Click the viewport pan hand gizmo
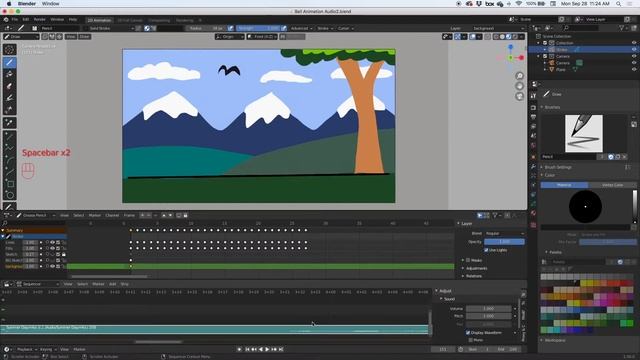Image resolution: width=640 pixels, height=360 pixels. click(519, 86)
